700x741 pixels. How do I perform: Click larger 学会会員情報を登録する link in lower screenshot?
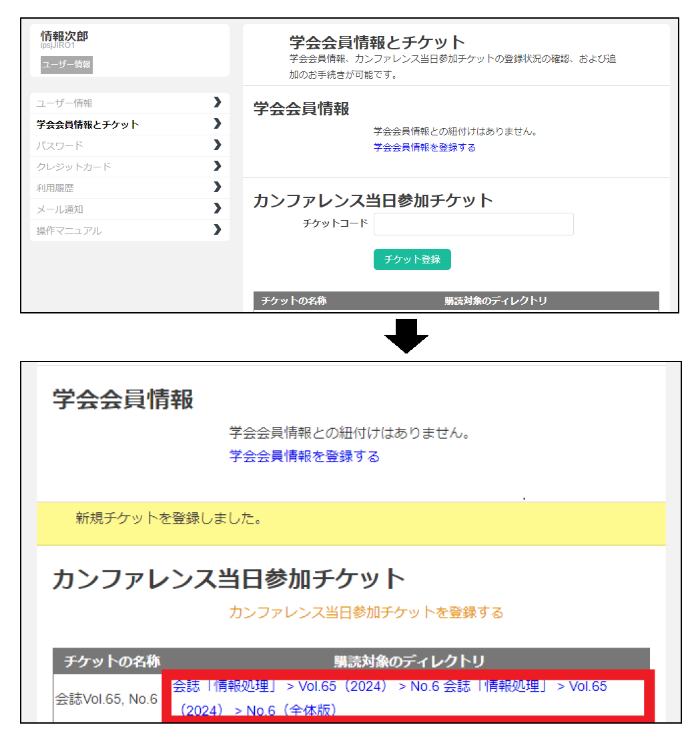click(304, 456)
